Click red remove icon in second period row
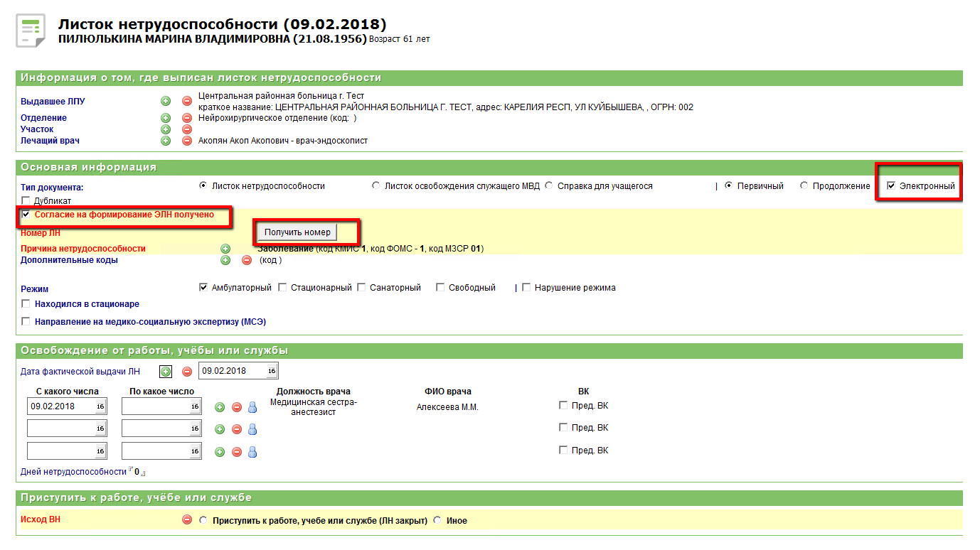 237,429
